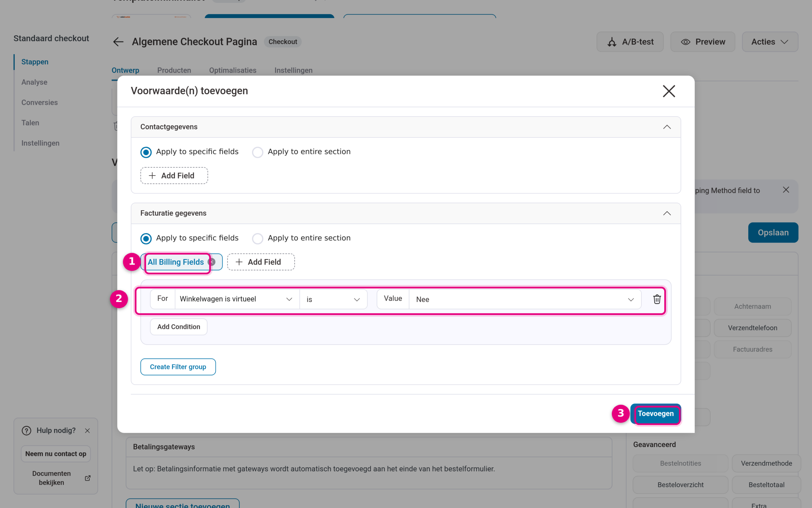The width and height of the screenshot is (812, 508).
Task: Open Analyse in the sidebar
Action: click(x=34, y=82)
